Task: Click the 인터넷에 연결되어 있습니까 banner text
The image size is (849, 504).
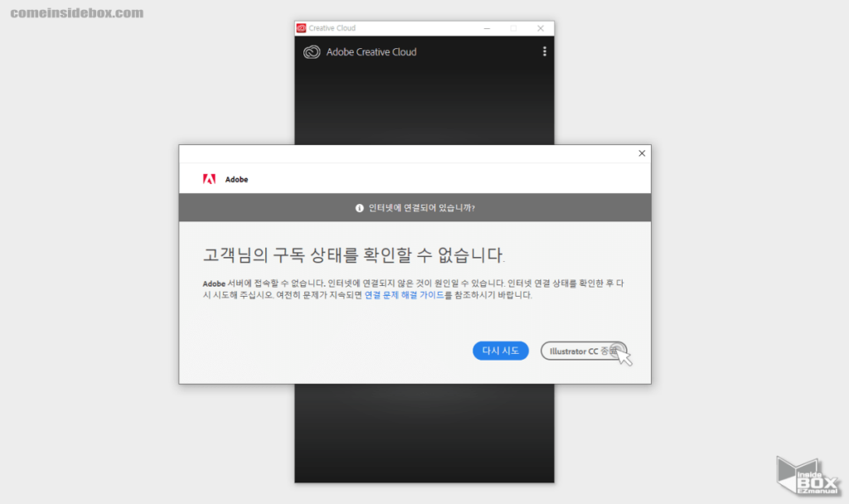Action: [421, 208]
